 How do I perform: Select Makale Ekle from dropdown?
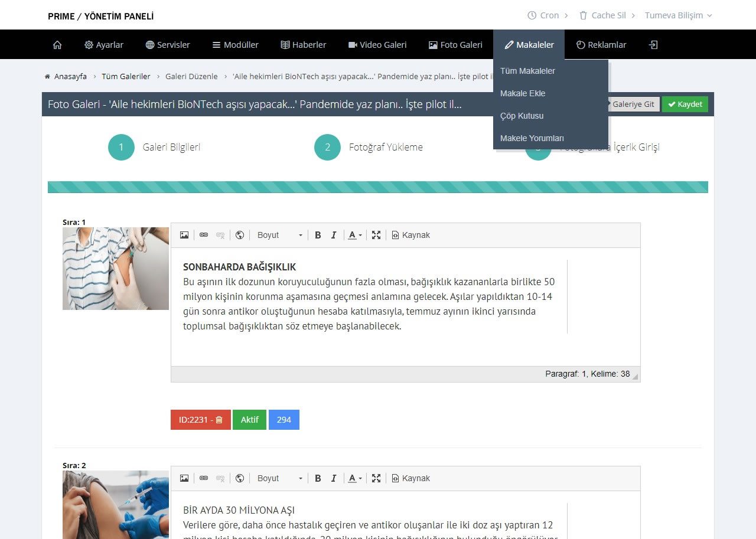pyautogui.click(x=550, y=93)
